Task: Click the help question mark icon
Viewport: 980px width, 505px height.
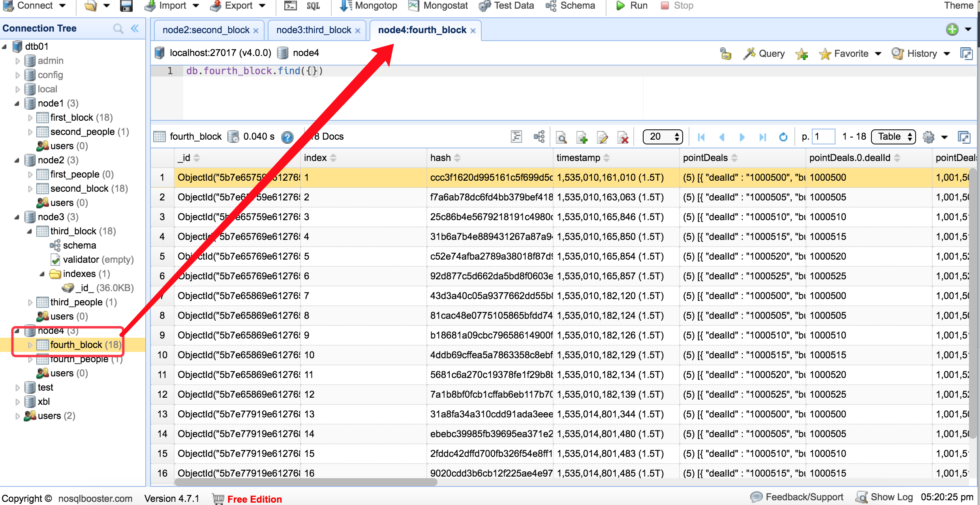Action: point(287,137)
